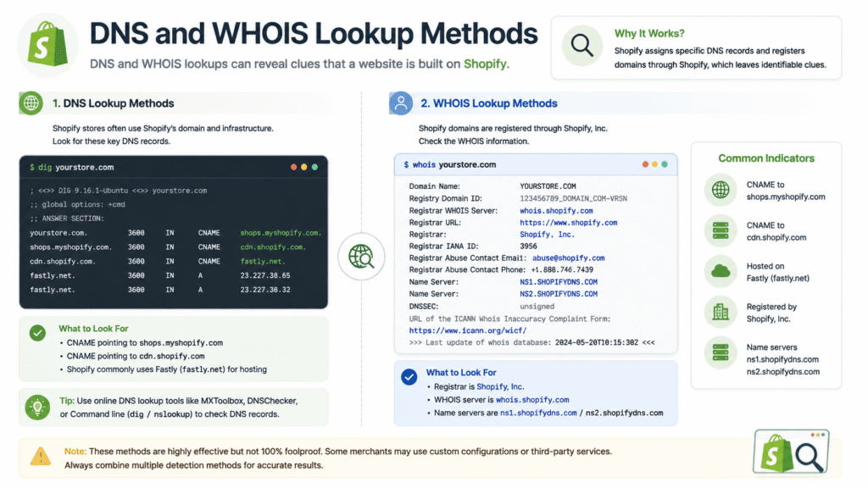
Task: Click the NS1.SHOPIFYDNS.COM name server link
Action: [x=558, y=282]
